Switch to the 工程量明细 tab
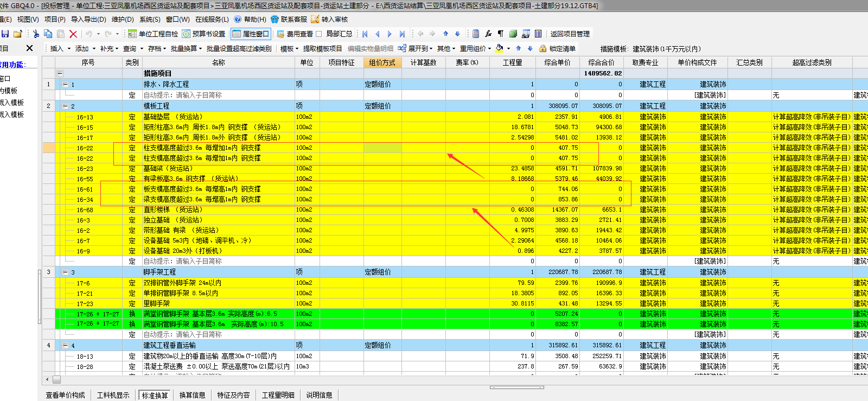The image size is (868, 401). click(x=278, y=395)
